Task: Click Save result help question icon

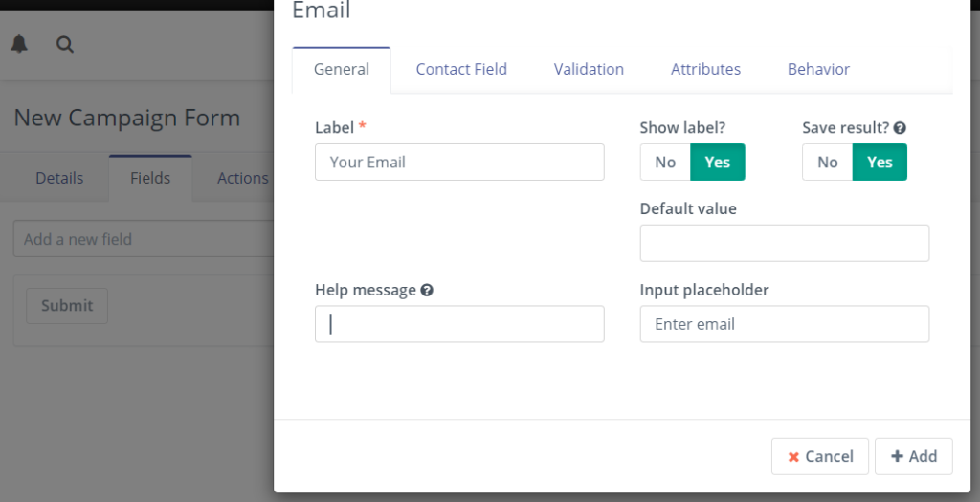Action: 900,128
